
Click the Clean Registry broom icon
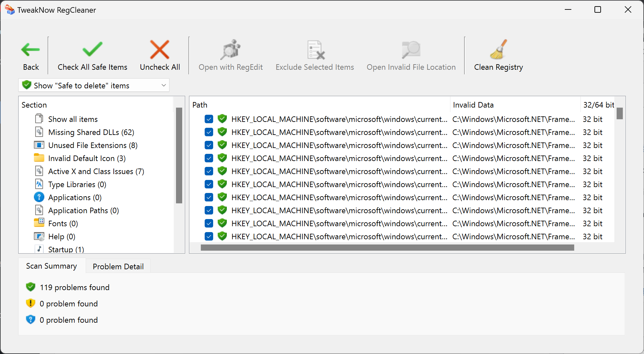coord(499,50)
